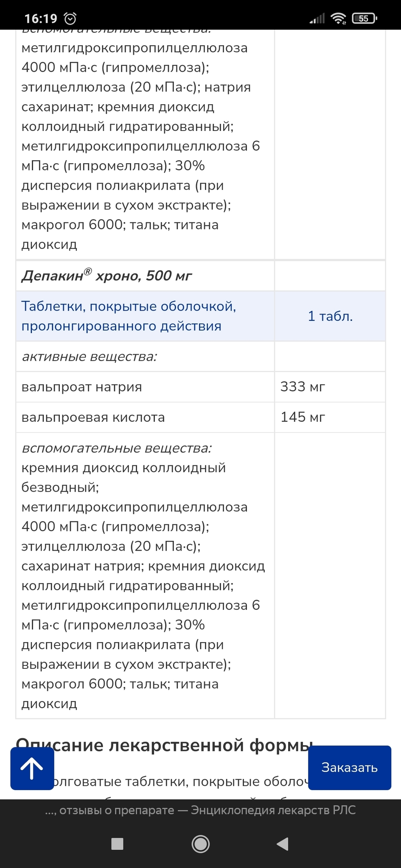Image resolution: width=401 pixels, height=868 pixels.
Task: Tap the 333 мг dosage value
Action: tap(303, 387)
